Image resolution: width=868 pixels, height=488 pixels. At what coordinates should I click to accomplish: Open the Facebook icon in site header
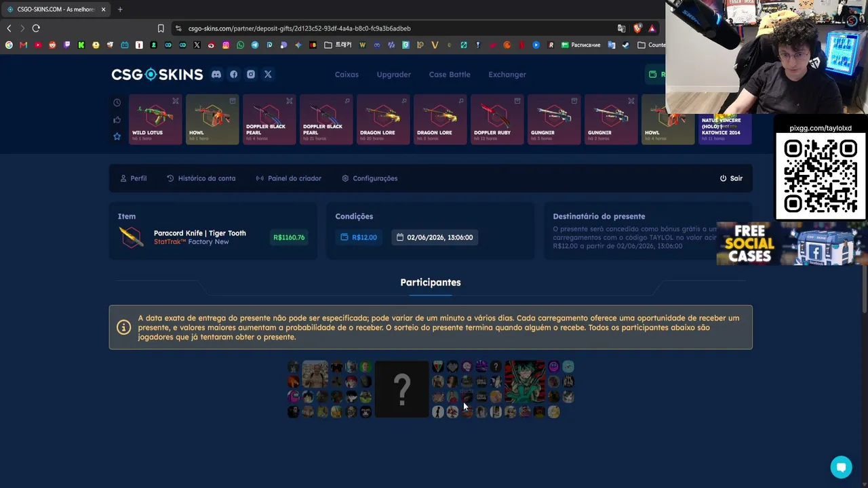233,75
